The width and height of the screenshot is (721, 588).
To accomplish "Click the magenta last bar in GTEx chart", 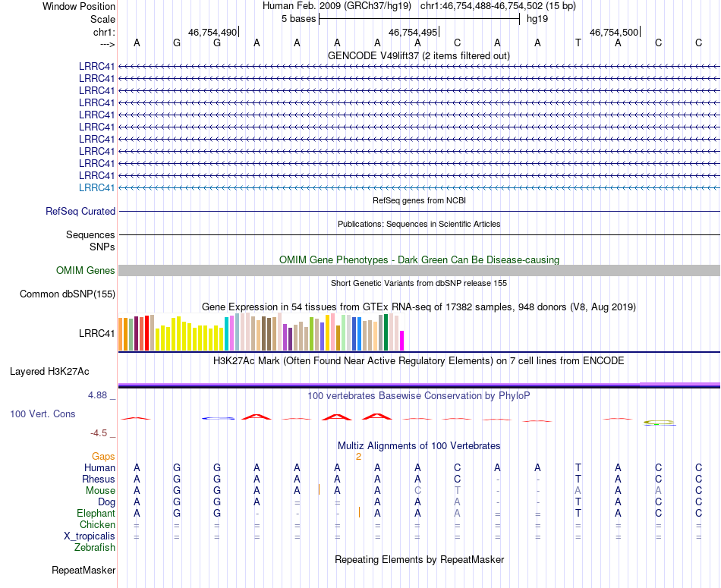I will click(402, 341).
